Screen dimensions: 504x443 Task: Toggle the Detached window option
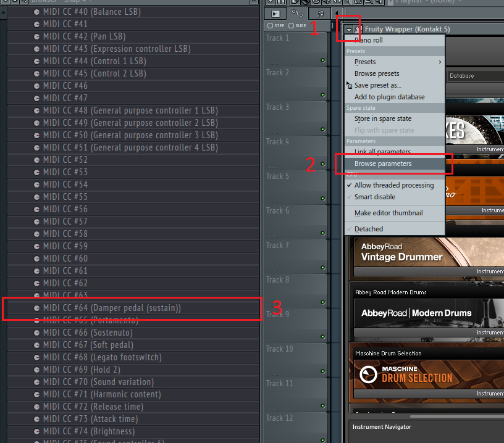tap(395, 229)
